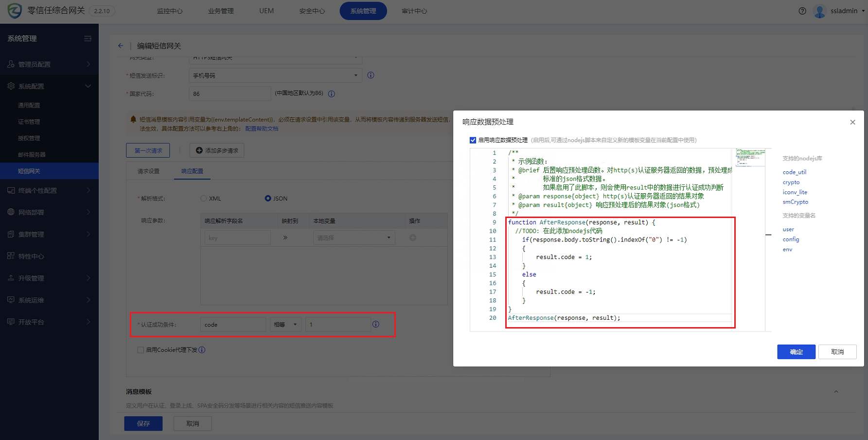Click info icon beside 启用Cookie代理下发
This screenshot has height=440, width=868.
(202, 349)
